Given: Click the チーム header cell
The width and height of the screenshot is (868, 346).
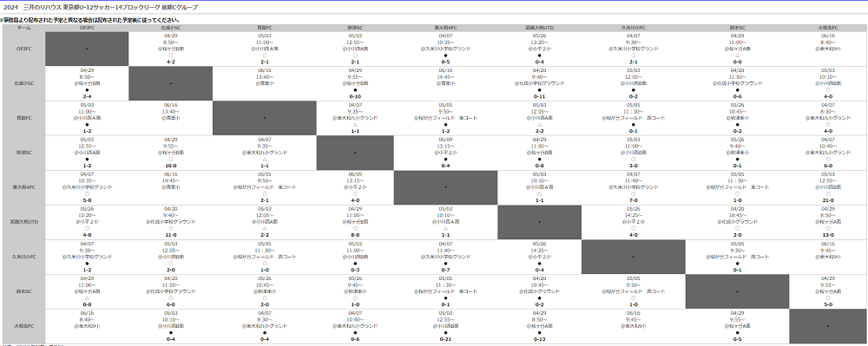Looking at the screenshot, I should click(23, 28).
